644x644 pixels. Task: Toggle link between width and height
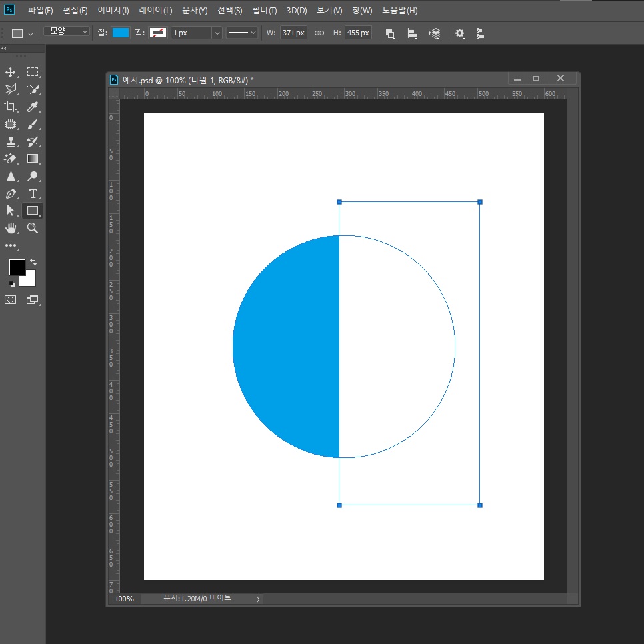[319, 33]
